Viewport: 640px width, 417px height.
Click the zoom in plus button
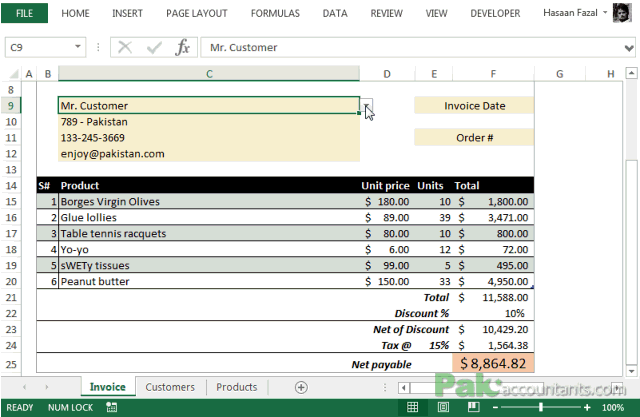(587, 407)
